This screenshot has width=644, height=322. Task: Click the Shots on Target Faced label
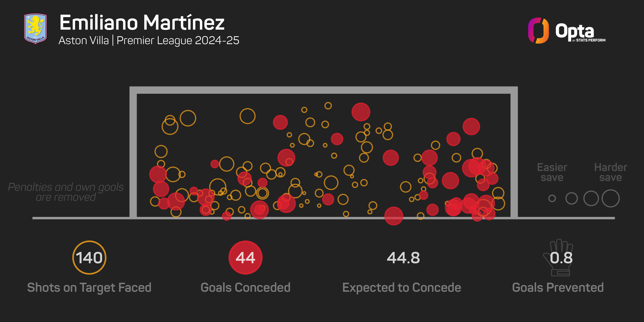coord(89,288)
